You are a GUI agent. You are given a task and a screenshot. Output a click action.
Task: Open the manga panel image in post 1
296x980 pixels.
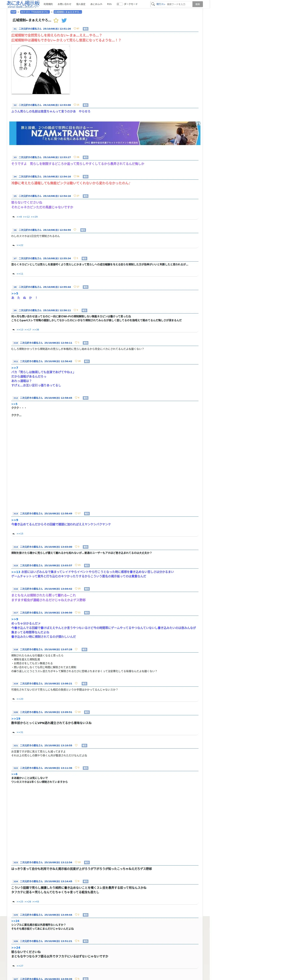point(41,69)
